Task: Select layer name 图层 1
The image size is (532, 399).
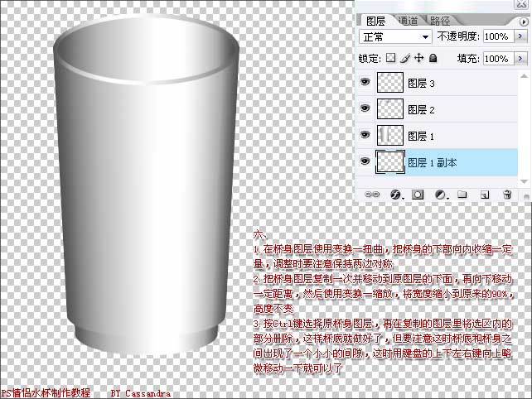Action: click(x=421, y=137)
